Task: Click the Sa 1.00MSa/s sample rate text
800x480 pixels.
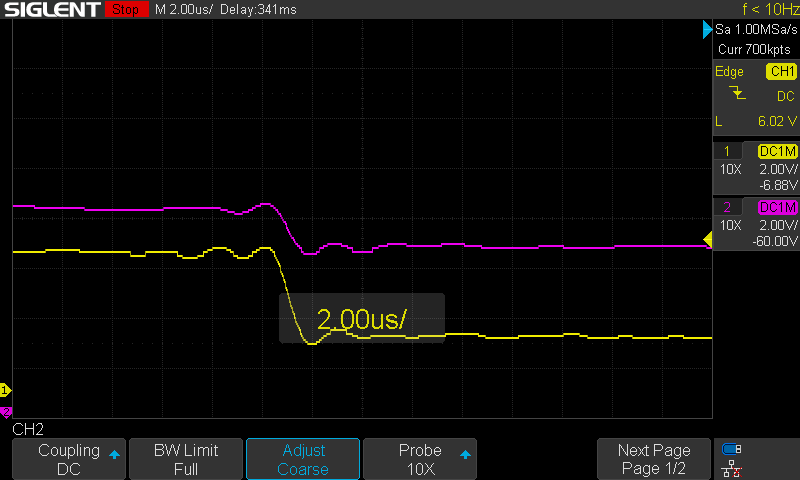Action: [756, 30]
